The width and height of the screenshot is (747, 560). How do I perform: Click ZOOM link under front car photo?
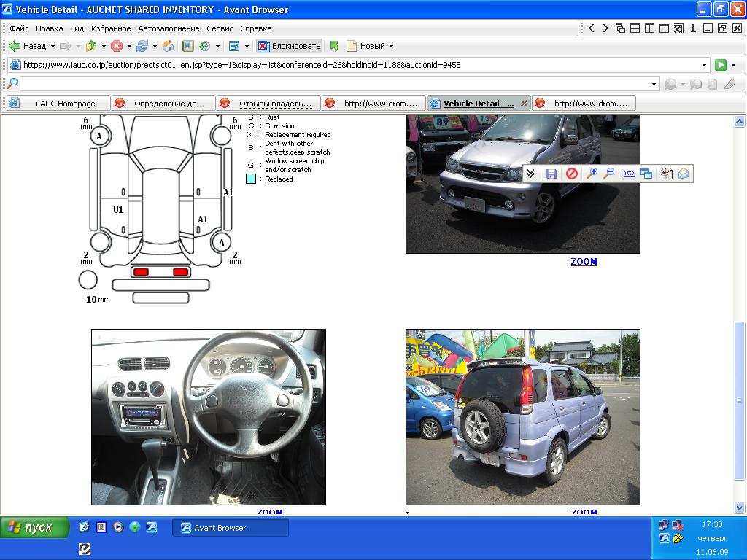pos(584,262)
